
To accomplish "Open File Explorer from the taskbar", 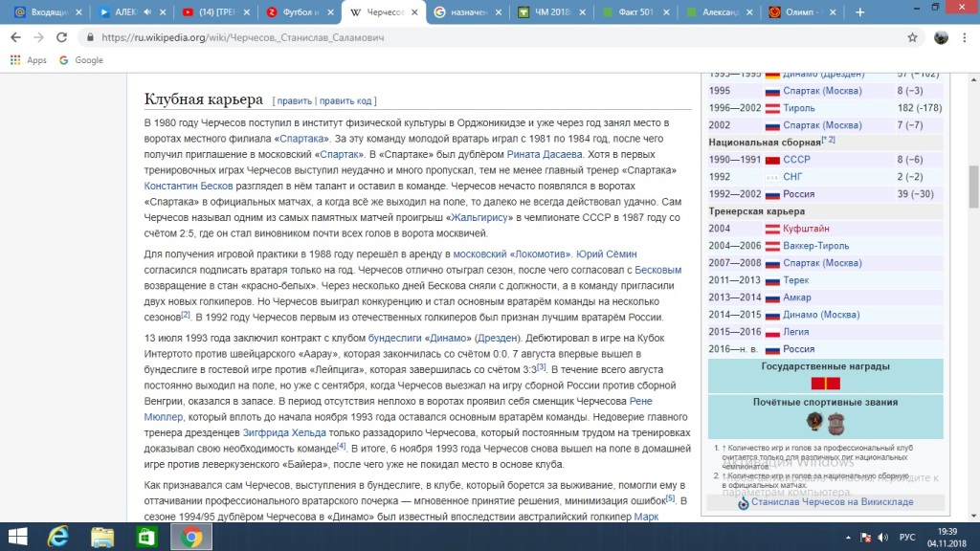I will click(102, 537).
